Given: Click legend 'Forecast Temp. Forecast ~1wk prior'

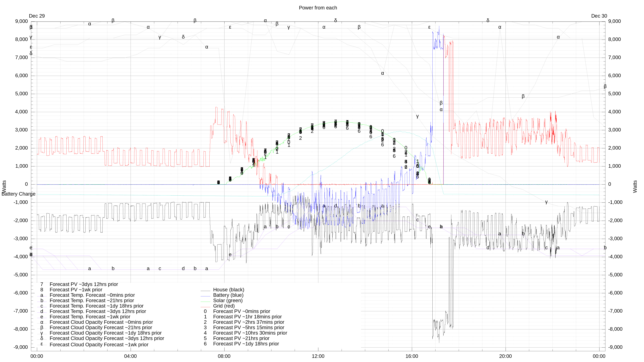Looking at the screenshot, I should [x=90, y=317].
